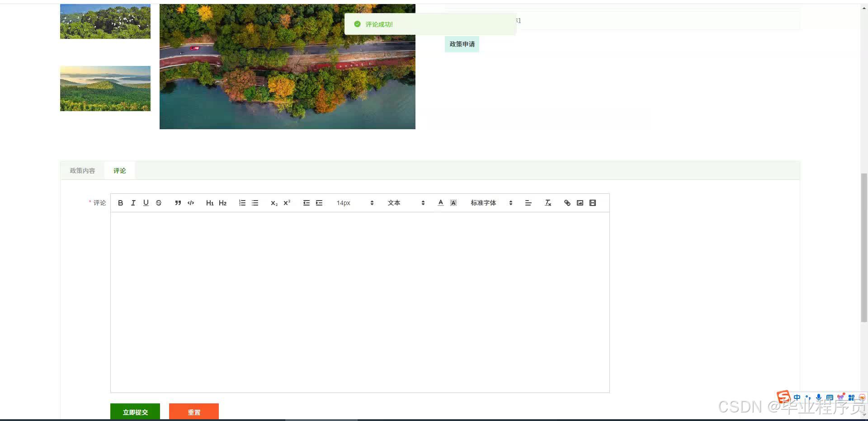
Task: Clear text formatting with the Tx icon
Action: (x=548, y=203)
